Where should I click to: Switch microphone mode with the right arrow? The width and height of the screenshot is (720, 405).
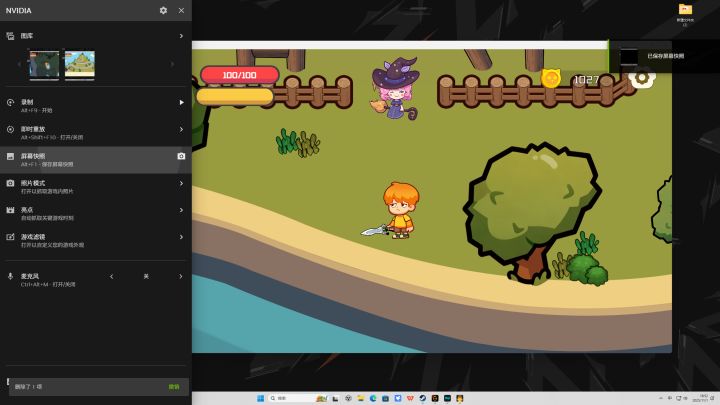pos(180,276)
